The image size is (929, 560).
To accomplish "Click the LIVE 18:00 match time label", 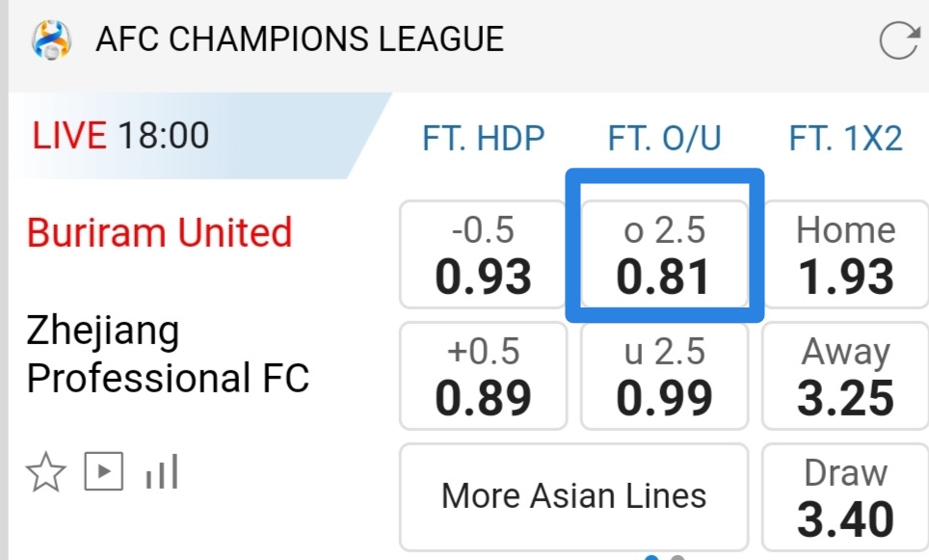I will pos(120,136).
